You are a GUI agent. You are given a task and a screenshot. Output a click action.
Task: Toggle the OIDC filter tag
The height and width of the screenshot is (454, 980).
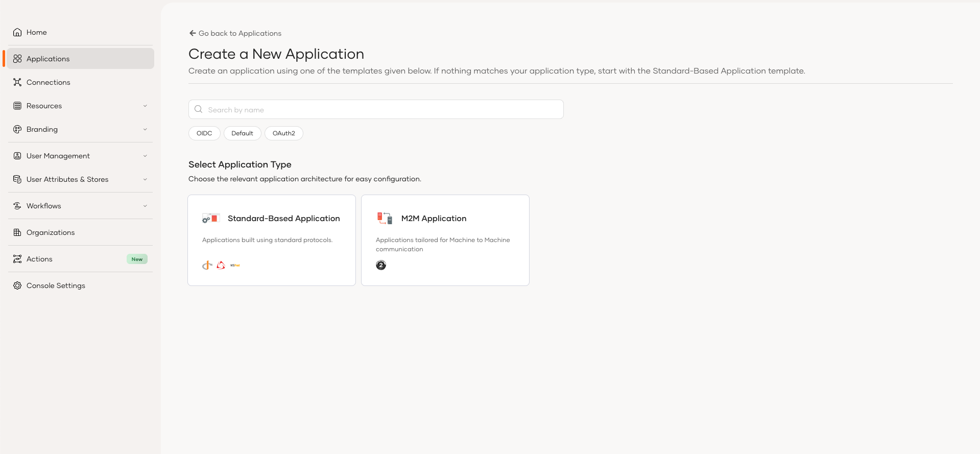[x=204, y=133]
